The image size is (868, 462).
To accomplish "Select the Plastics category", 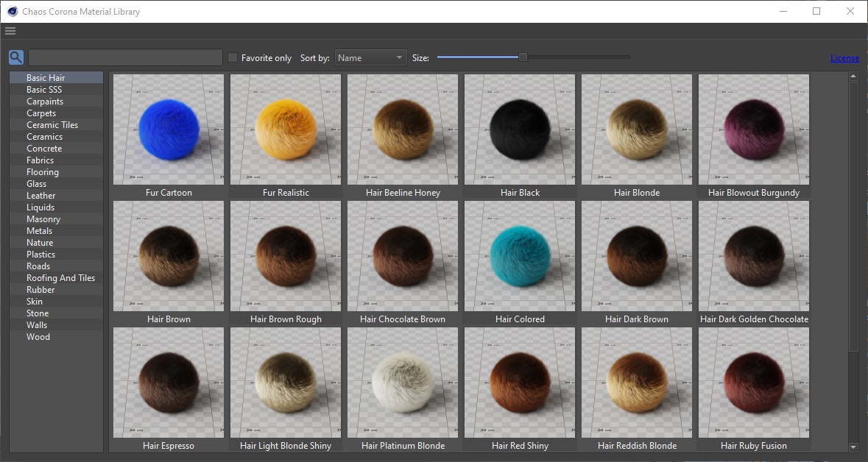I will pyautogui.click(x=56, y=255).
